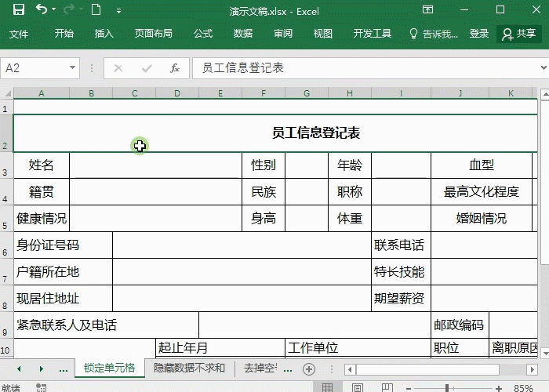Switch to the 插入 ribbon tab
The height and width of the screenshot is (392, 549).
tap(104, 34)
